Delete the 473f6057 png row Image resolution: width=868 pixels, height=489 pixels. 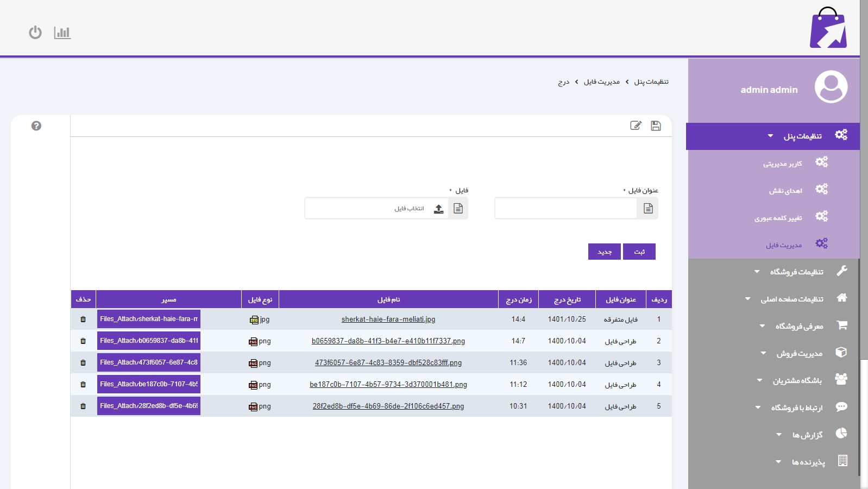(x=83, y=363)
